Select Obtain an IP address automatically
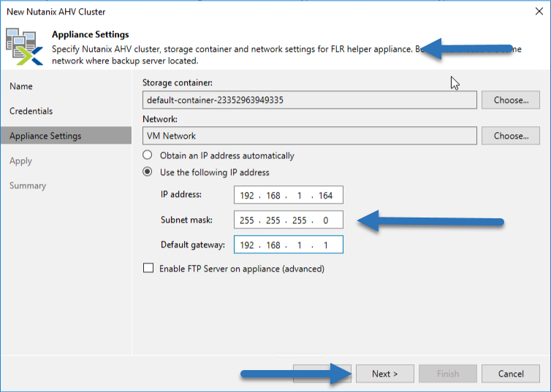 [148, 155]
